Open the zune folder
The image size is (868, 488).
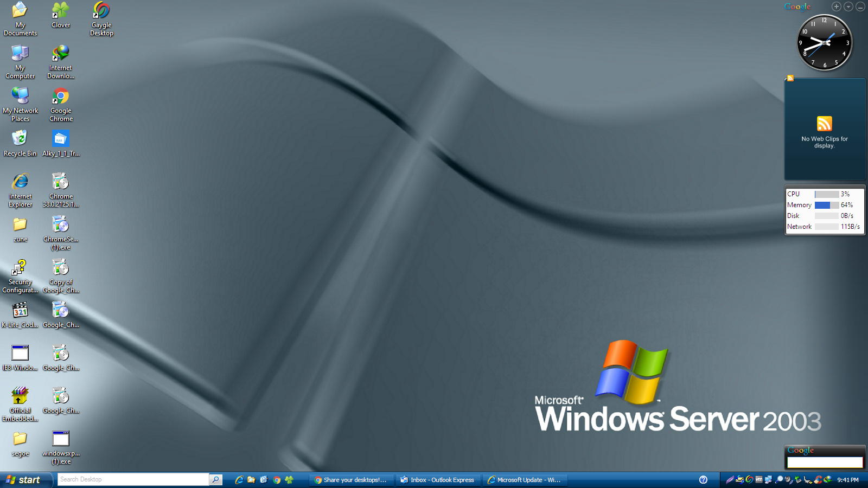pos(20,229)
